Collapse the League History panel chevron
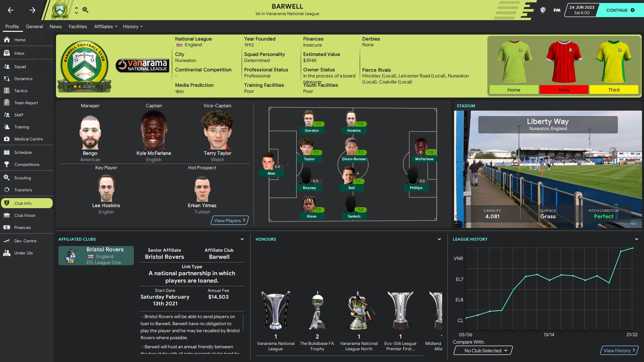Viewport: 644px width, 362px height. [x=636, y=239]
